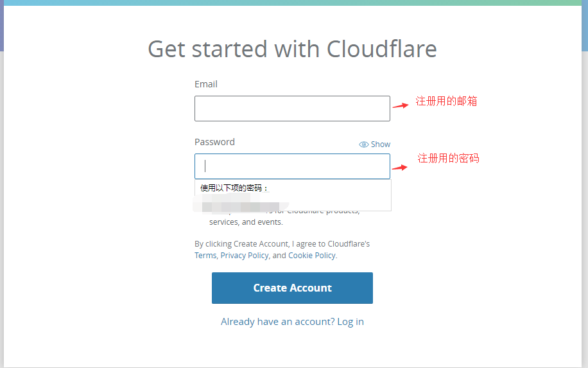Click the red arrow beside the Password field
Screen dimensions: 588x368
pos(400,168)
